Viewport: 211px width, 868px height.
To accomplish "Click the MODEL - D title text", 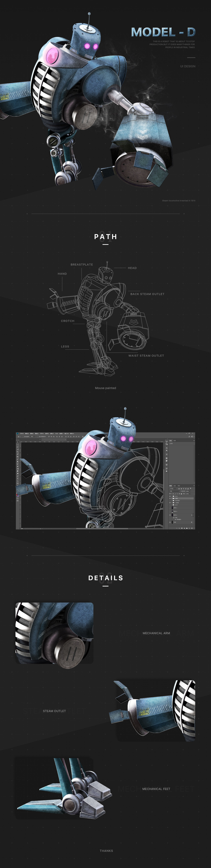I will (x=163, y=32).
